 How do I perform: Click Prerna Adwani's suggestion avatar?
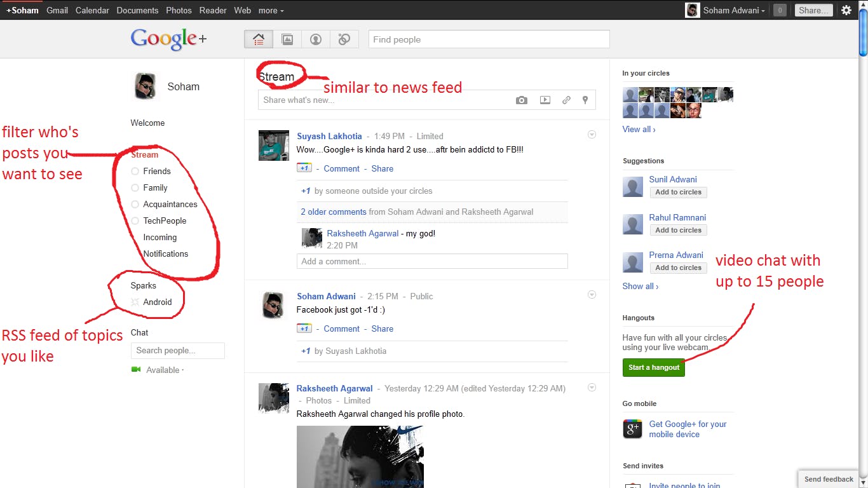(632, 262)
